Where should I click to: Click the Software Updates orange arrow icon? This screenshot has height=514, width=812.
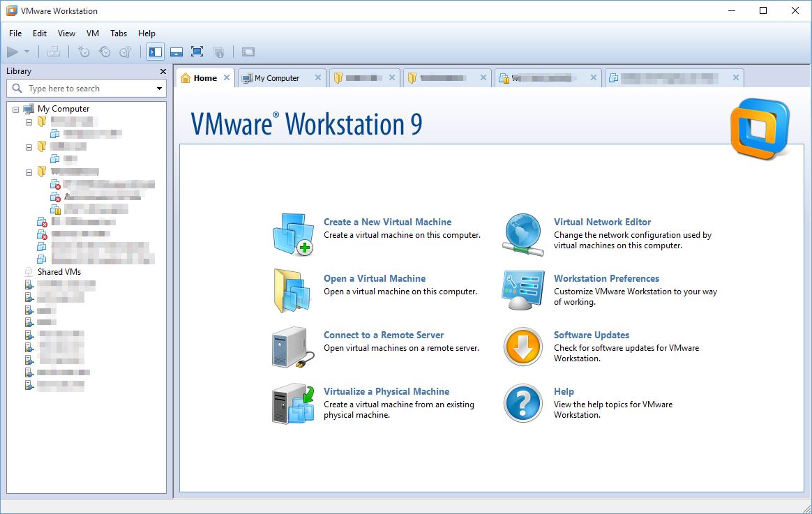click(x=523, y=347)
